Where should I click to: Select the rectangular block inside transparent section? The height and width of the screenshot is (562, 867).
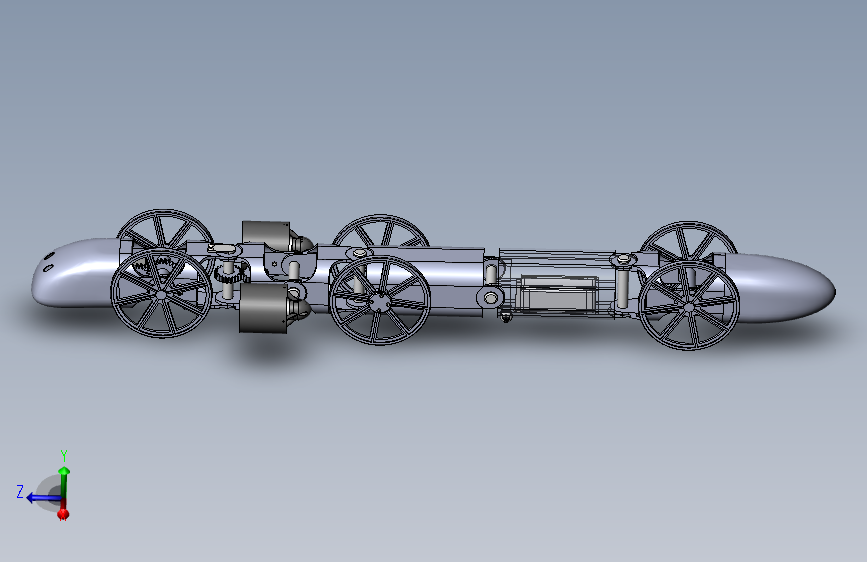point(558,292)
